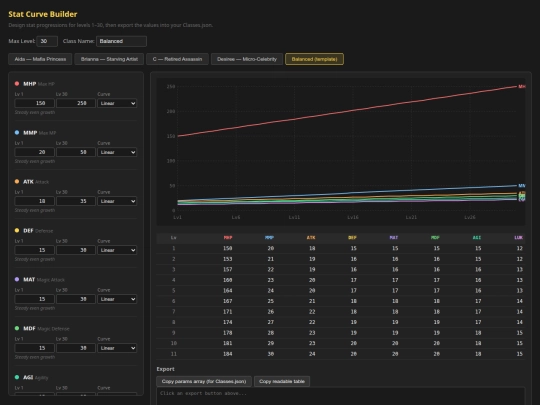Load the Brianna — Starving Artist preset

click(x=109, y=59)
